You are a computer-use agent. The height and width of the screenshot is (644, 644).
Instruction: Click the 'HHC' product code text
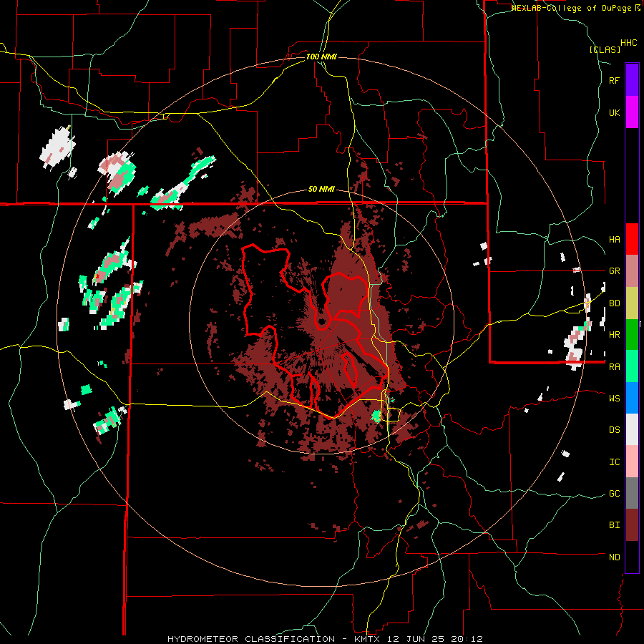point(629,43)
